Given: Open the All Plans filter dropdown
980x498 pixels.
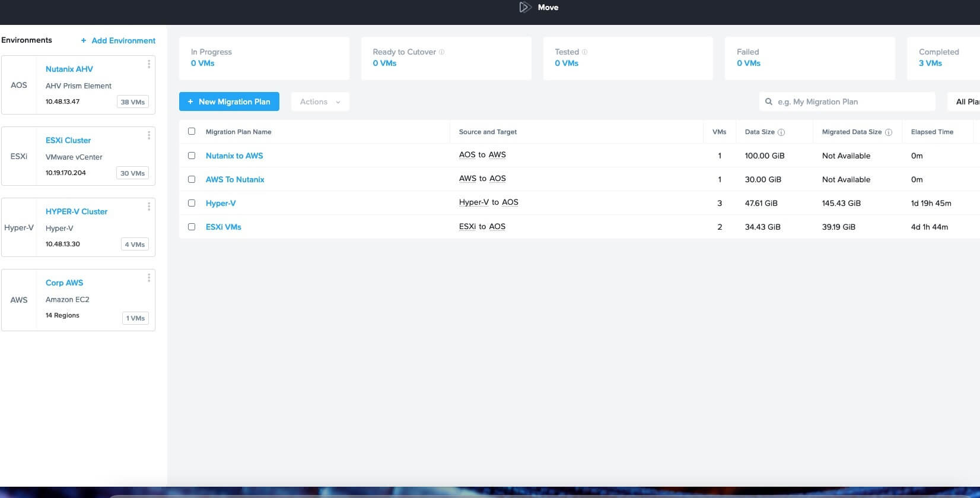Looking at the screenshot, I should click(964, 101).
